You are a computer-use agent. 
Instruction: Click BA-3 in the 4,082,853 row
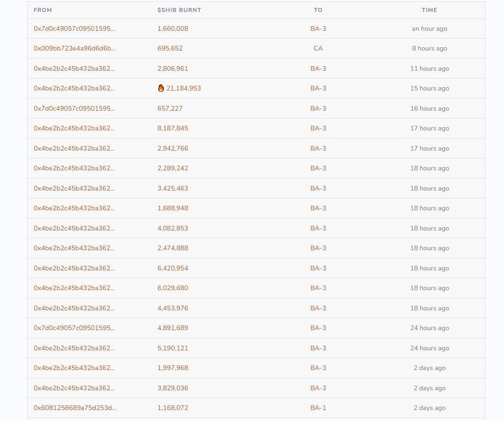pyautogui.click(x=318, y=228)
